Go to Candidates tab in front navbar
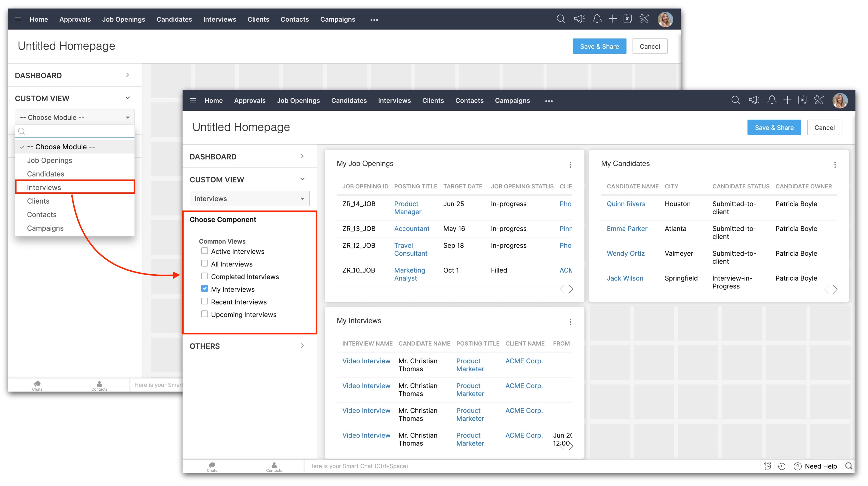This screenshot has height=486, width=868. pyautogui.click(x=349, y=100)
